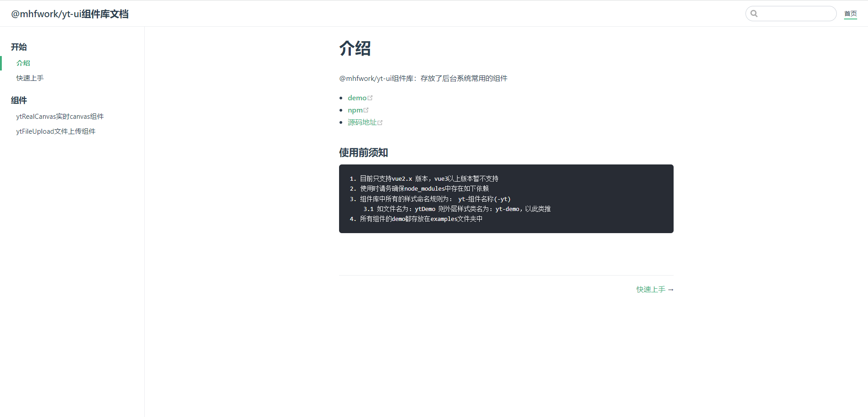Click the external-link icon next to npm
The image size is (868, 417).
(x=366, y=109)
